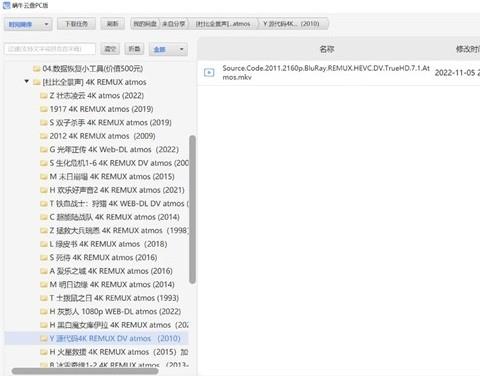Click the app icon in title bar
Screen dimensions: 480x376
pos(6,5)
